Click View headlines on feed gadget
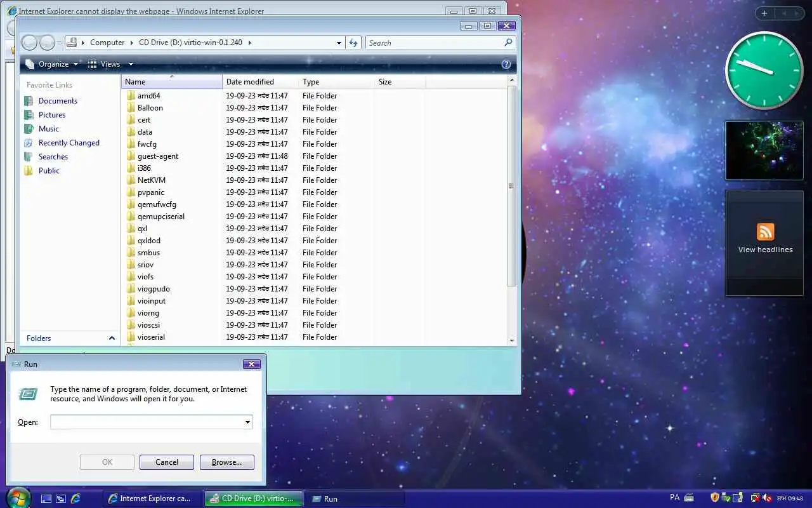This screenshot has height=508, width=812. click(x=765, y=250)
